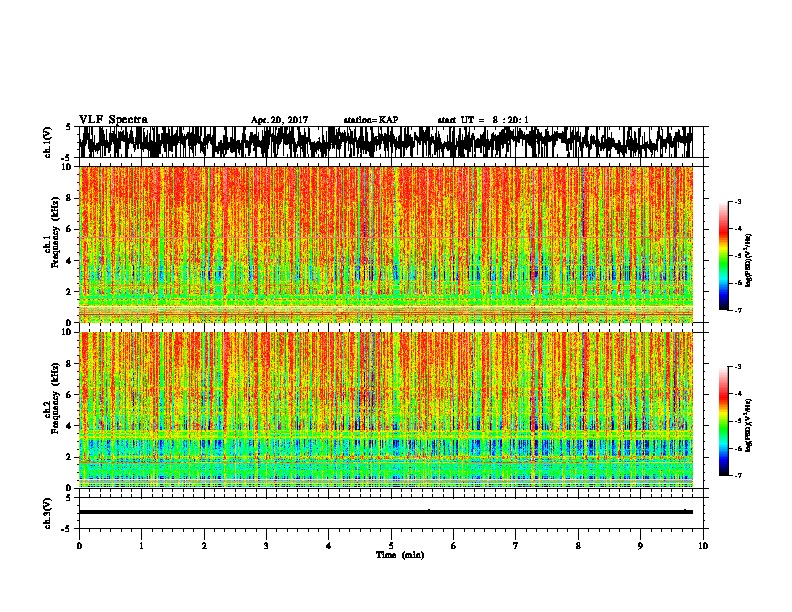Screen dimensions: 792x612
Task: Click the "-7" label on ch.2 color bar
Action: tap(737, 476)
